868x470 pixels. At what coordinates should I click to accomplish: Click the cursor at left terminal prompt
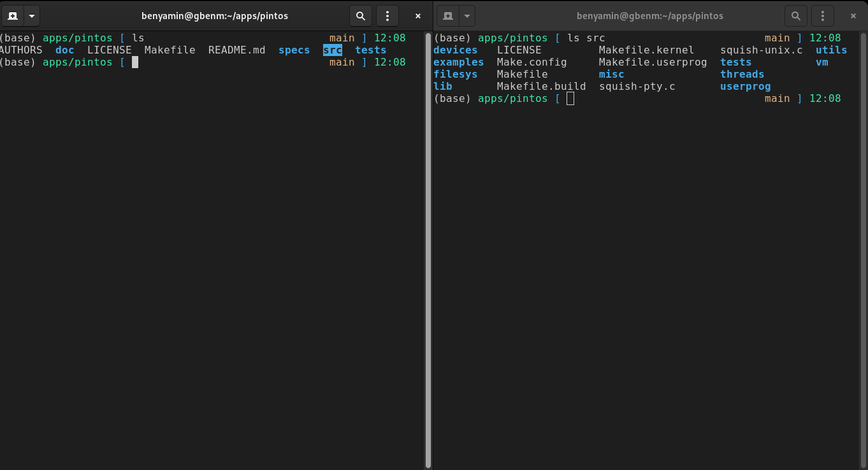135,62
